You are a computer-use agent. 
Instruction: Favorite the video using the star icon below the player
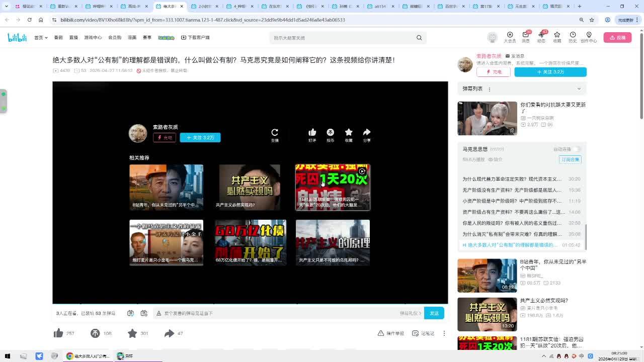pos(132,333)
